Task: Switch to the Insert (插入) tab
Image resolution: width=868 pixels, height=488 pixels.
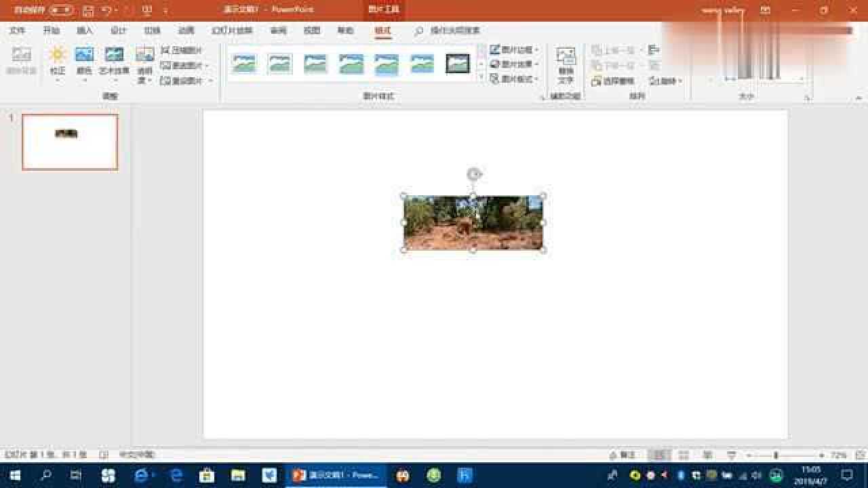Action: coord(85,30)
